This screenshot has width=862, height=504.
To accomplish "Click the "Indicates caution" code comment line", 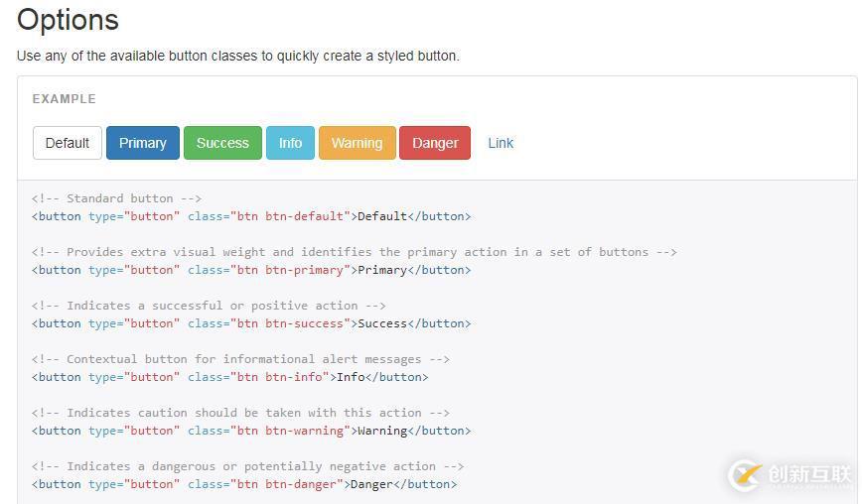I will [x=240, y=413].
